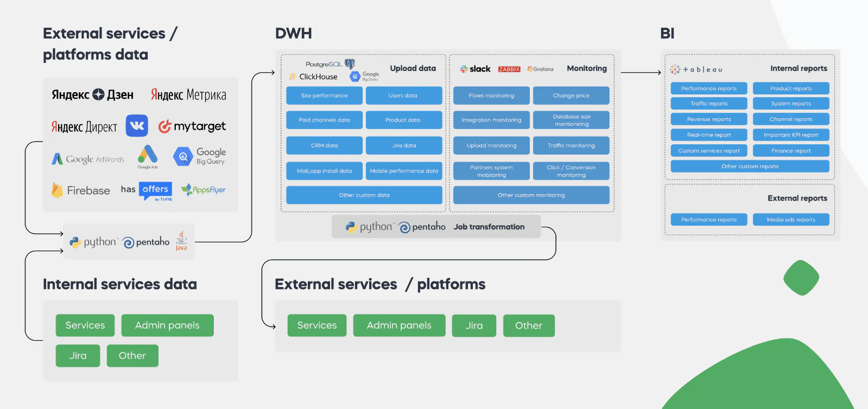
Task: Open the Traffic monitoring block
Action: tap(571, 145)
